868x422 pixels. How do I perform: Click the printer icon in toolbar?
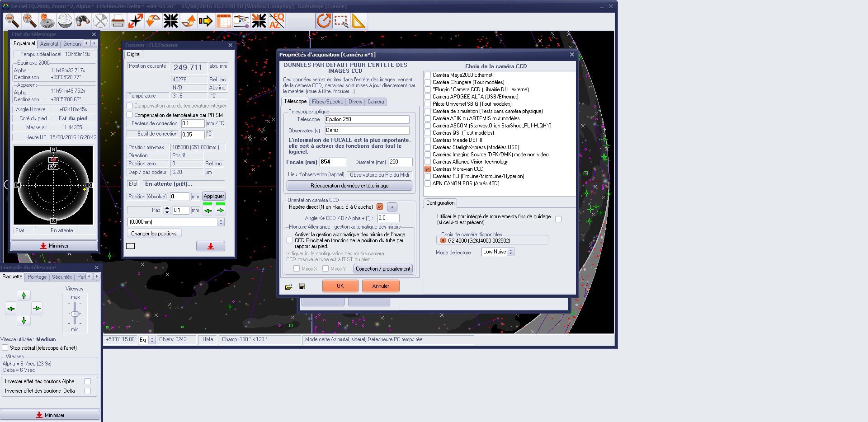pyautogui.click(x=118, y=21)
